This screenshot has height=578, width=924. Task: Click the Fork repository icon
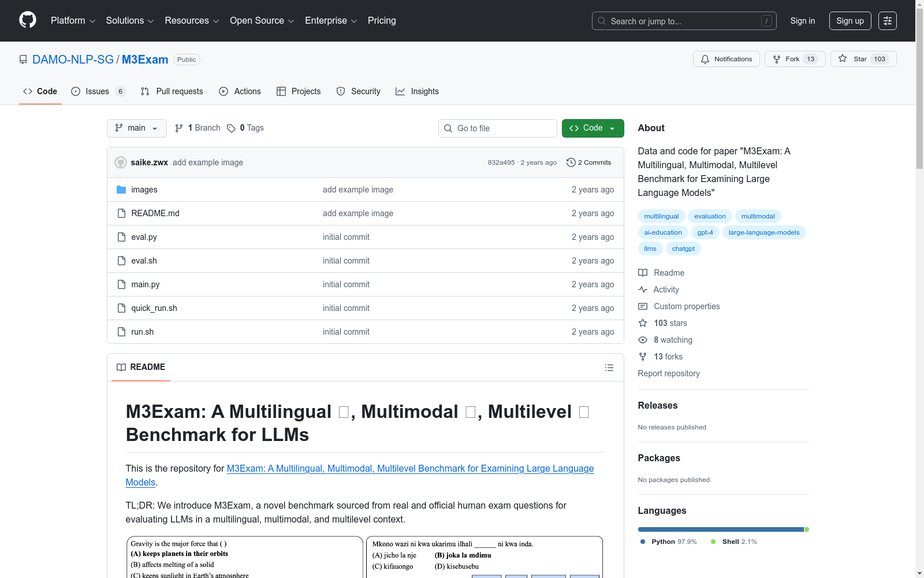click(x=777, y=59)
